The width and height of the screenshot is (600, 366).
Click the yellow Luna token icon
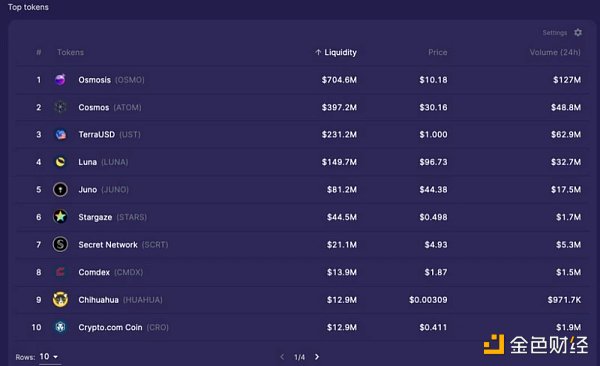pos(60,162)
